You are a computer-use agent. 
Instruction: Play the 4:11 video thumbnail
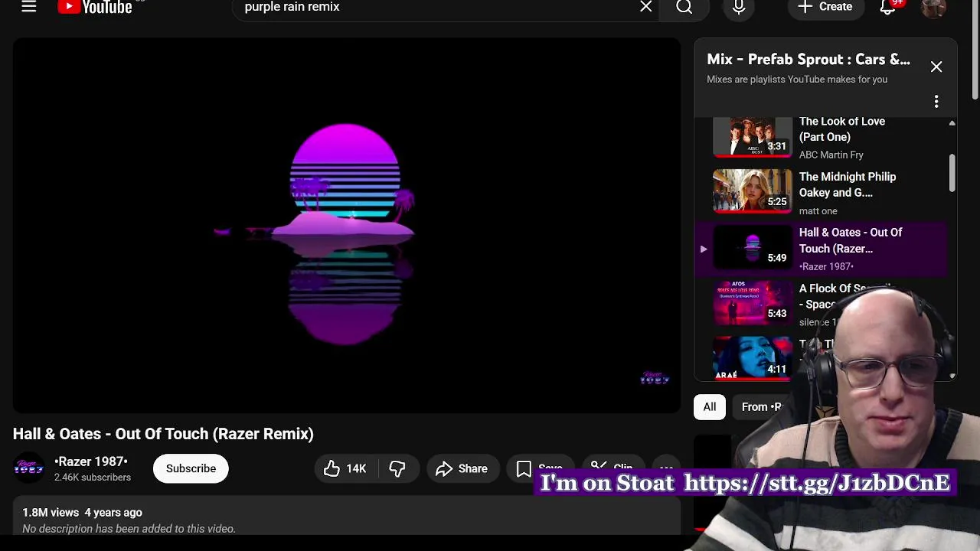[x=753, y=358]
